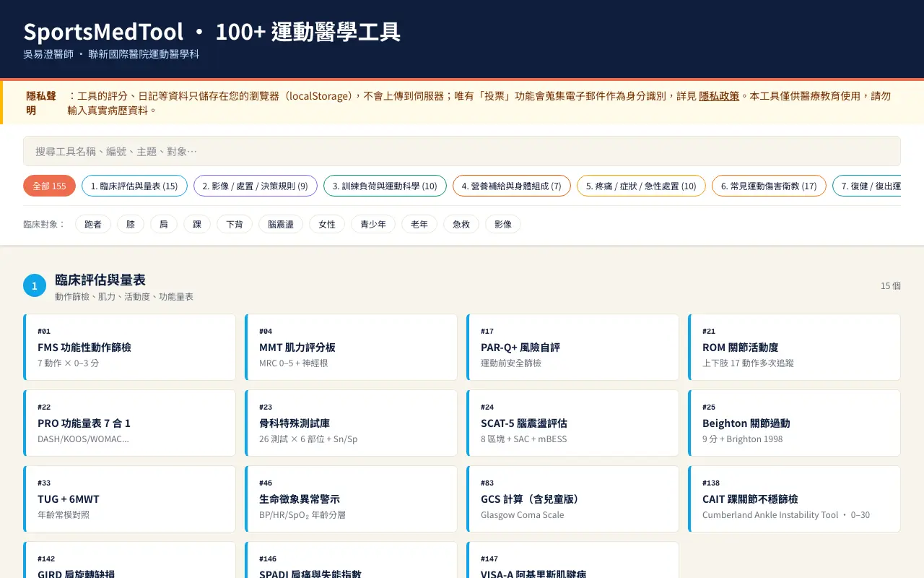Open VISA-A 阿基里斯肌腱病 tool card
Screen dimensions: 924x578
[x=573, y=561]
